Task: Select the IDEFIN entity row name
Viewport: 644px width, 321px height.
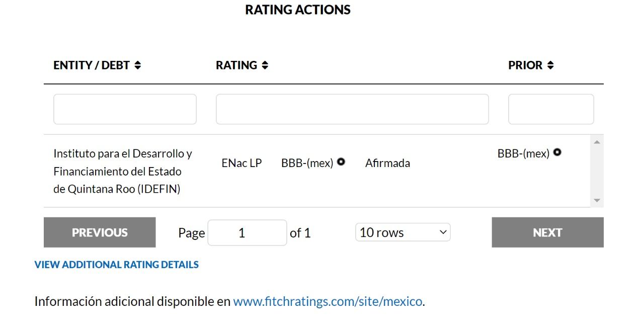Action: tap(123, 172)
